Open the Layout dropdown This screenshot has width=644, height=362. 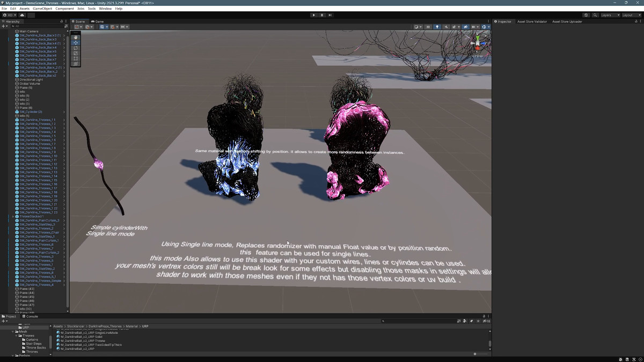tap(630, 15)
